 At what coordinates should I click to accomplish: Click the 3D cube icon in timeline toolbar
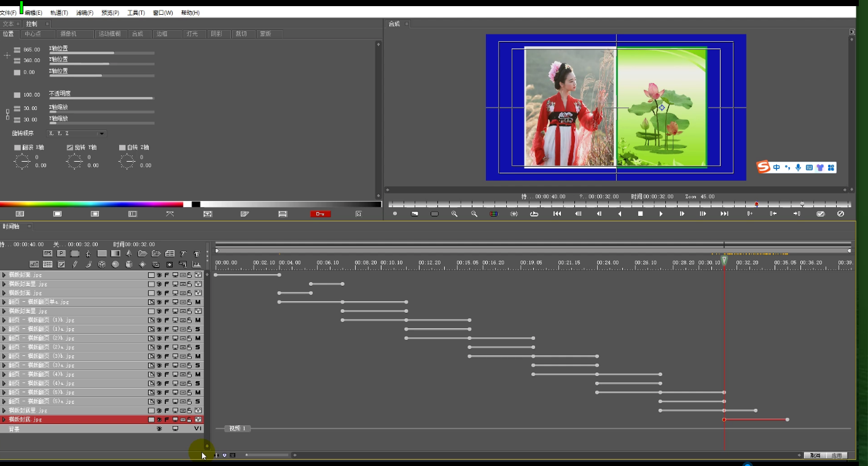coord(101,264)
